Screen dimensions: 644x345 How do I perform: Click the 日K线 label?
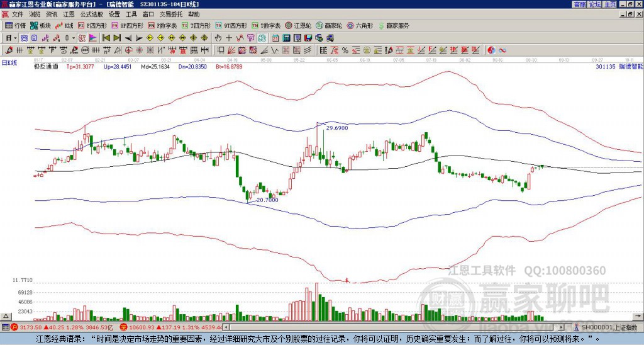click(9, 62)
